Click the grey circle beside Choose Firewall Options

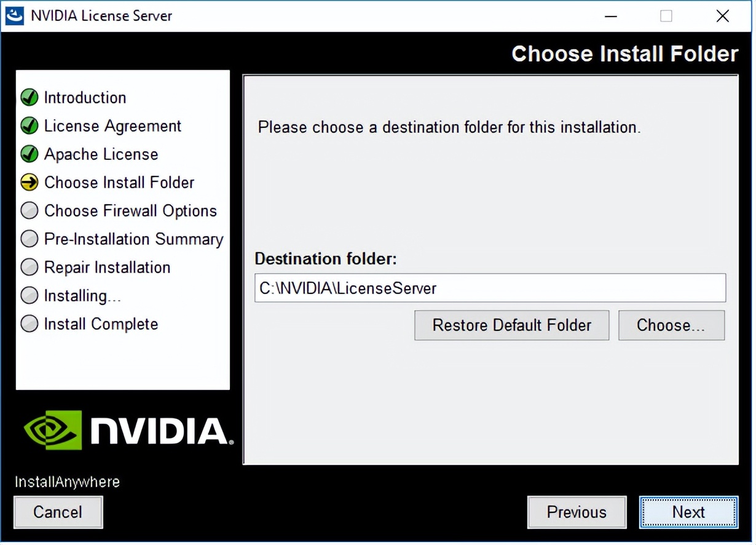(30, 210)
